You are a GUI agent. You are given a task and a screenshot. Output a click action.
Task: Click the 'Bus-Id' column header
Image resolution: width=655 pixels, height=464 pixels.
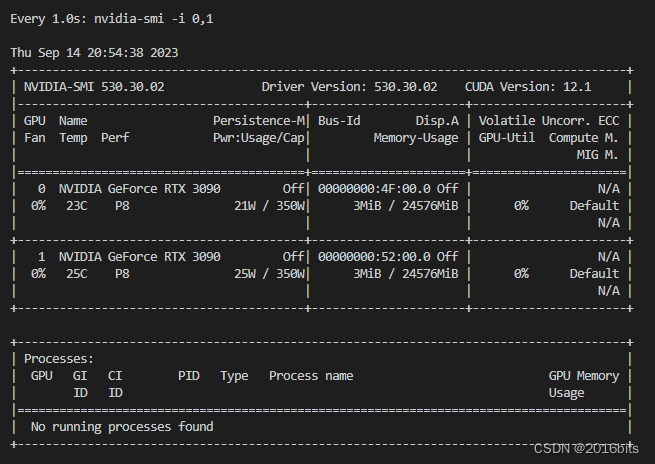[339, 121]
